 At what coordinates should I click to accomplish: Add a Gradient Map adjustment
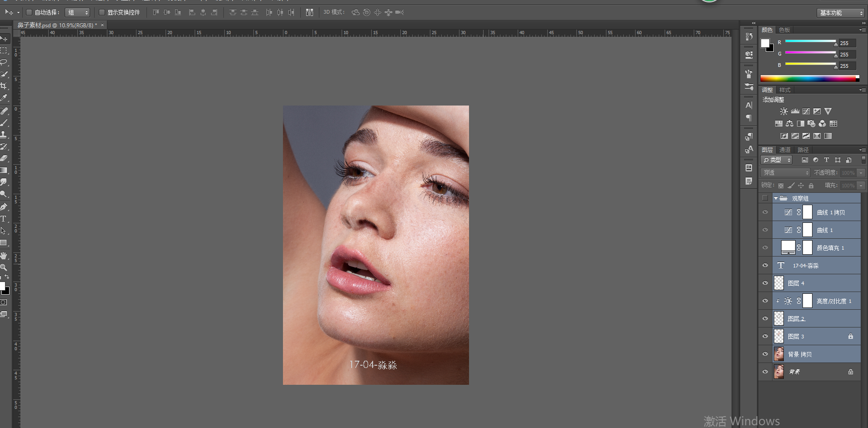pyautogui.click(x=828, y=136)
